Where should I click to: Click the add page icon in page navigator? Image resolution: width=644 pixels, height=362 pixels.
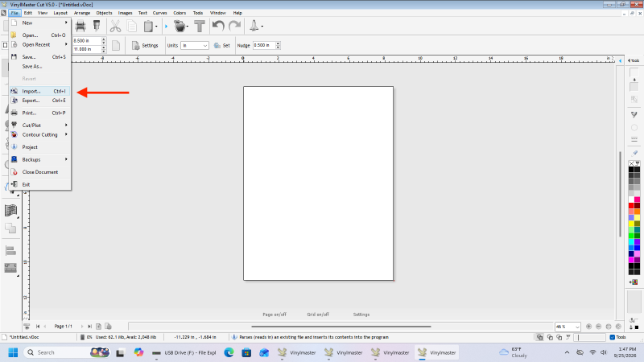tap(98, 327)
